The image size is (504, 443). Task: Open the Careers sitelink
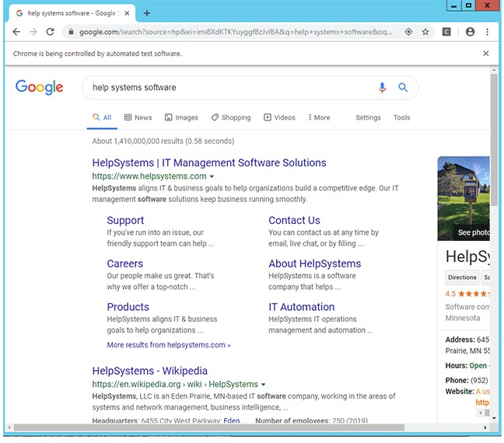point(125,263)
